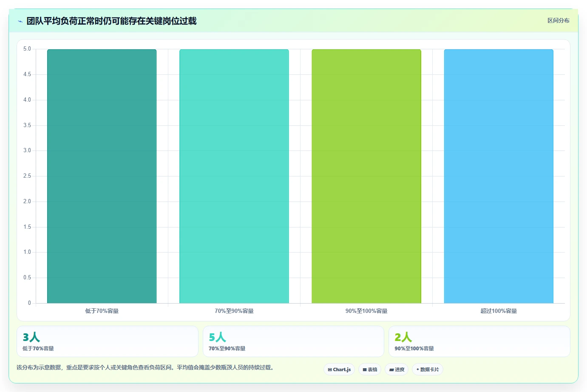The width and height of the screenshot is (587, 392).
Task: Click the lightning icon beside the title
Action: click(20, 21)
